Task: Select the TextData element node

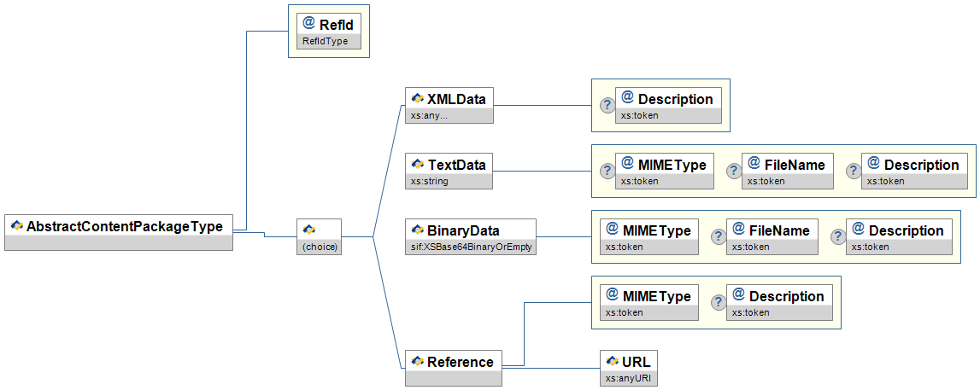Action: click(x=449, y=171)
